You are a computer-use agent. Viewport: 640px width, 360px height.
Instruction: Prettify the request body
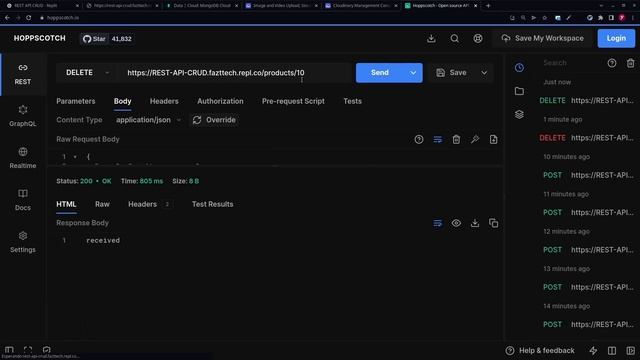pyautogui.click(x=475, y=140)
